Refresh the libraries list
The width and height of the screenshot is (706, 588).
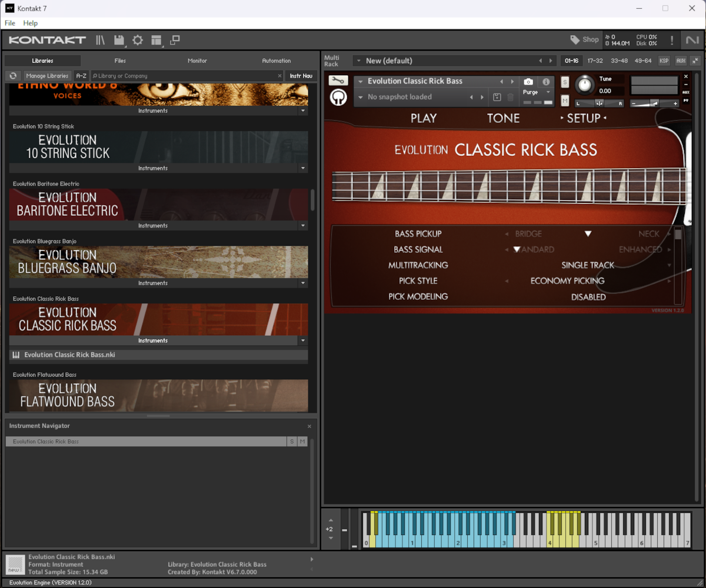pos(12,76)
